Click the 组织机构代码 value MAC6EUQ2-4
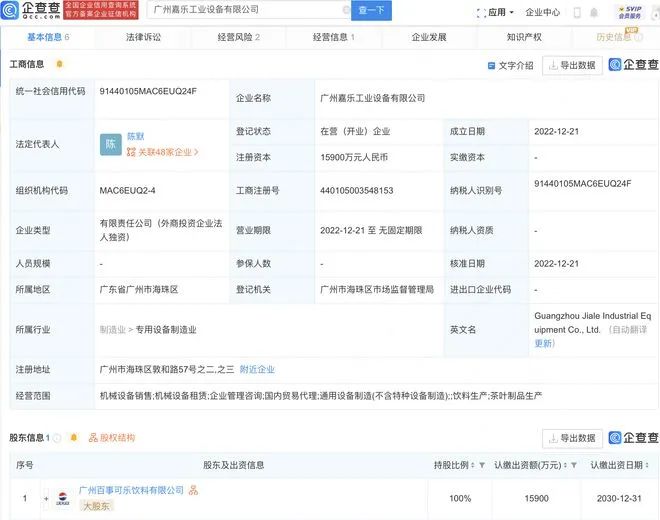This screenshot has height=520, width=660. 127,190
